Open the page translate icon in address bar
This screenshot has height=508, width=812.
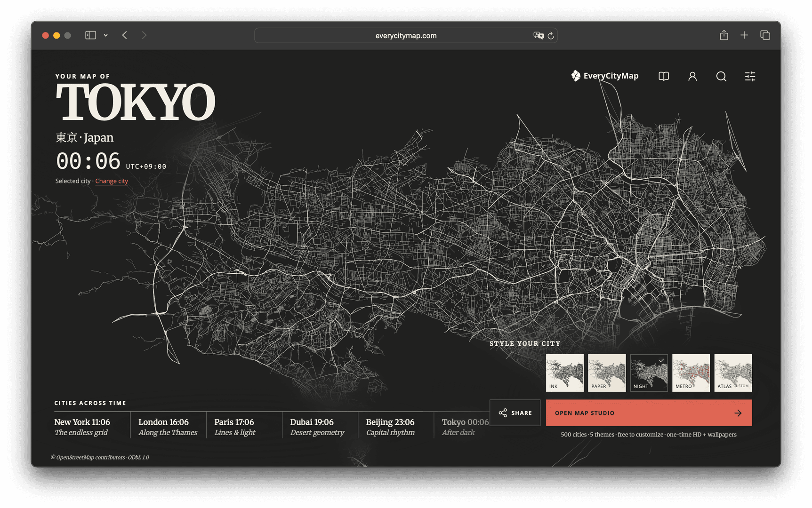tap(539, 35)
